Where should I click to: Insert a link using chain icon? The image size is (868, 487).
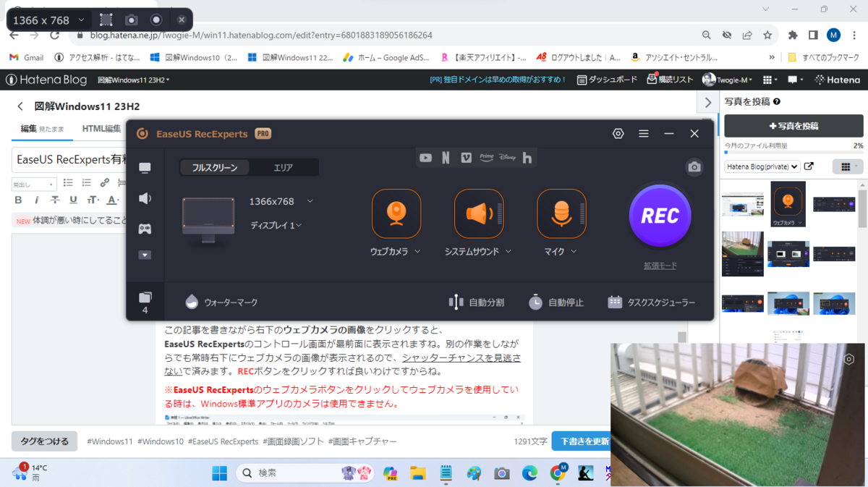pyautogui.click(x=105, y=183)
